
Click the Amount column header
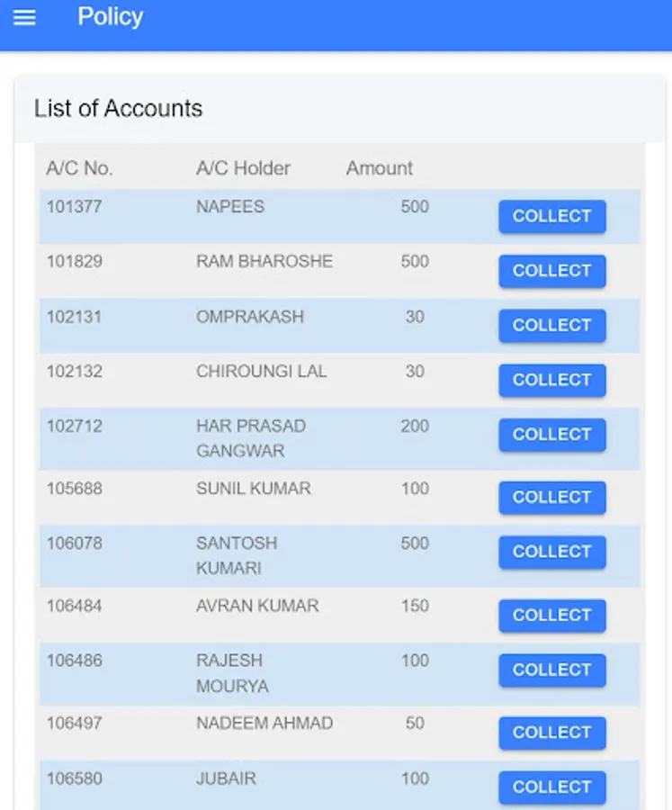[x=379, y=168]
